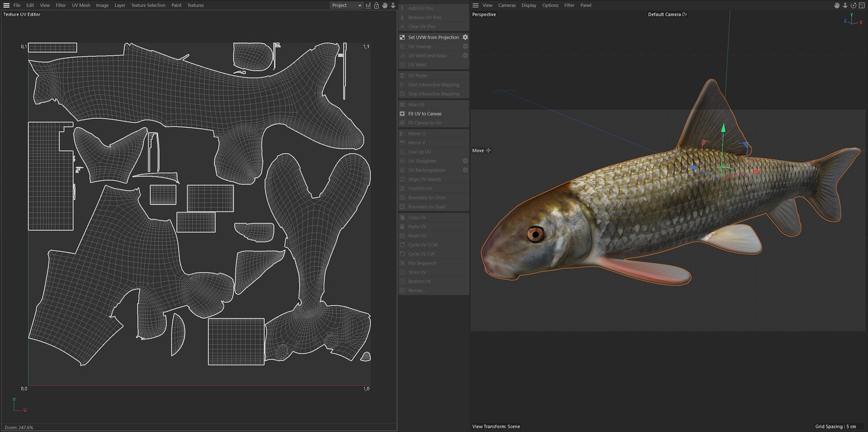868x432 pixels.
Task: Click the orbit rotate icon in the 3D viewport header
Action: (853, 5)
